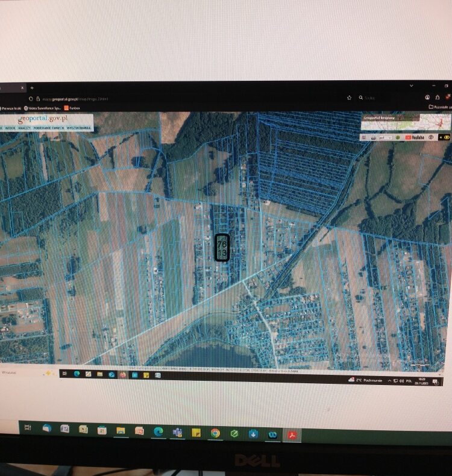Open the Funbox bookmark

tap(72, 108)
